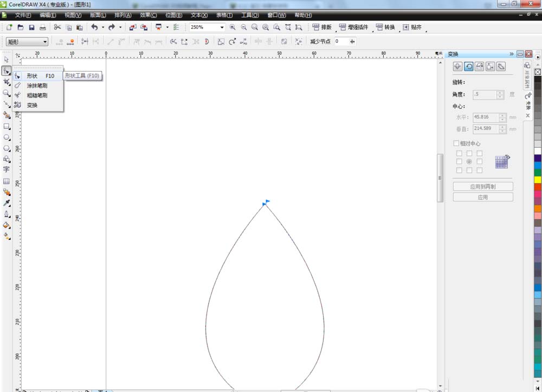Select the Pick tool at toolbox top
The width and height of the screenshot is (542, 392).
(7, 58)
